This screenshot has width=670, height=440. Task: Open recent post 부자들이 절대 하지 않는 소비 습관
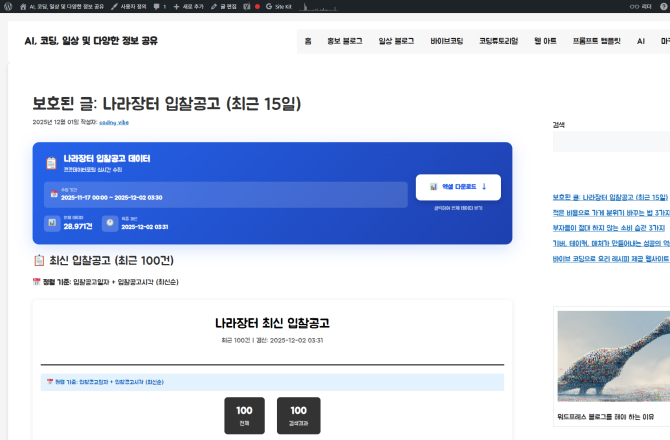tap(610, 227)
